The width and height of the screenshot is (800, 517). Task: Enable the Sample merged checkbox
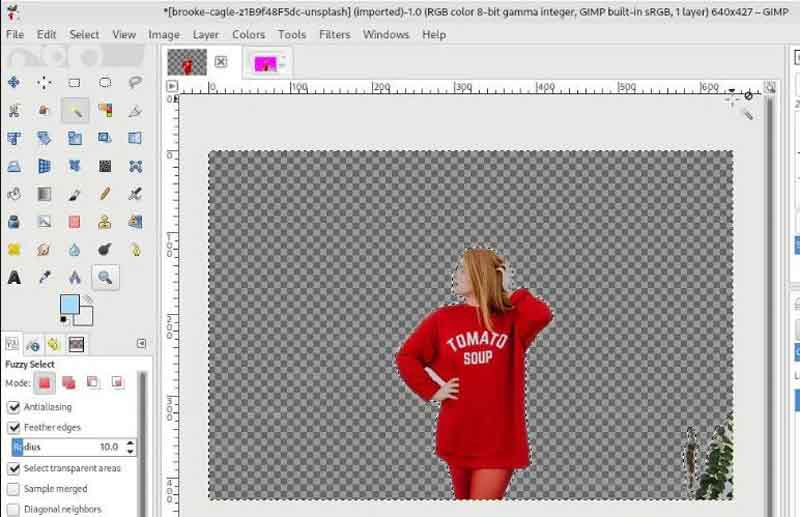(14, 488)
